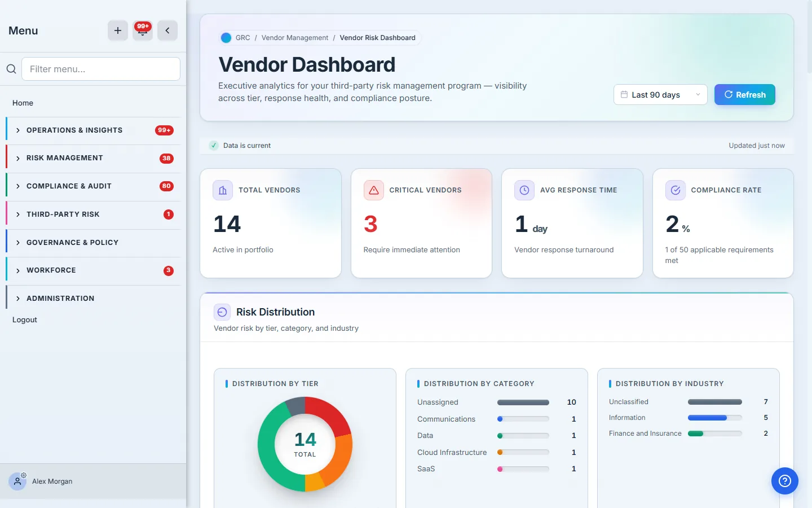Image resolution: width=812 pixels, height=508 pixels.
Task: Expand the Administration chevron
Action: click(x=18, y=299)
